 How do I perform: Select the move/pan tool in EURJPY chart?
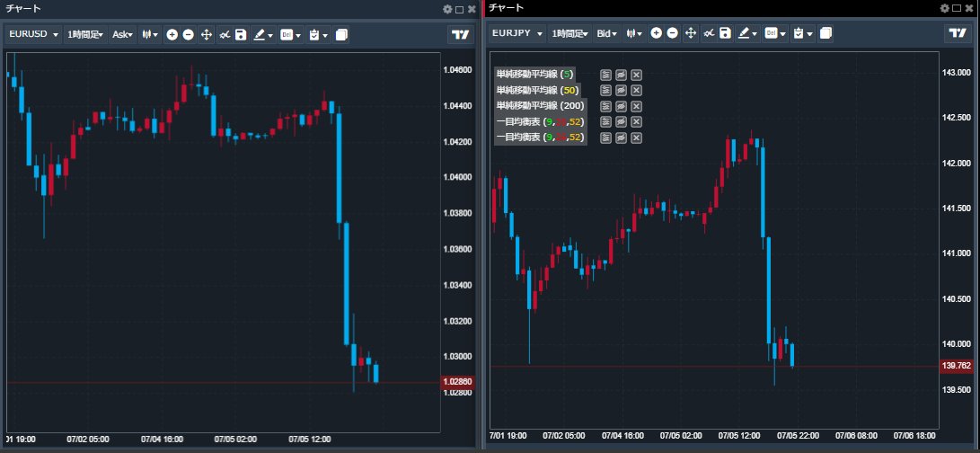(x=690, y=34)
